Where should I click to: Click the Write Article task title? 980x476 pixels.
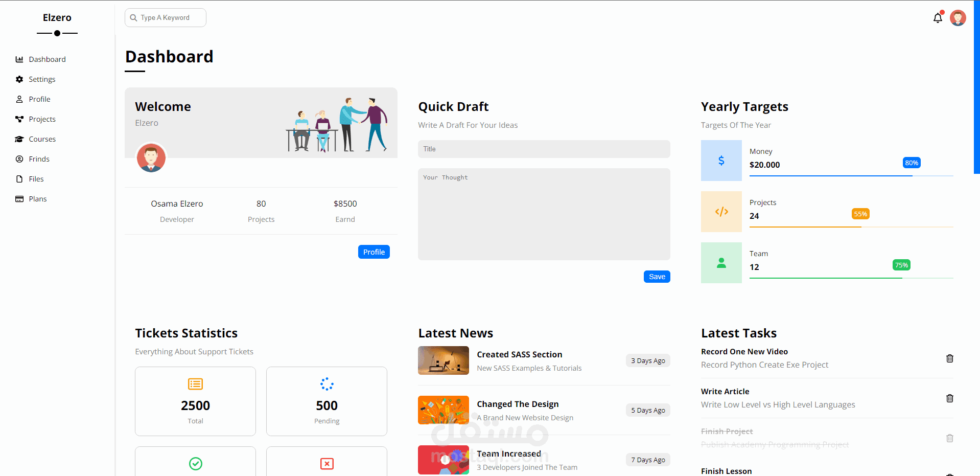point(725,392)
